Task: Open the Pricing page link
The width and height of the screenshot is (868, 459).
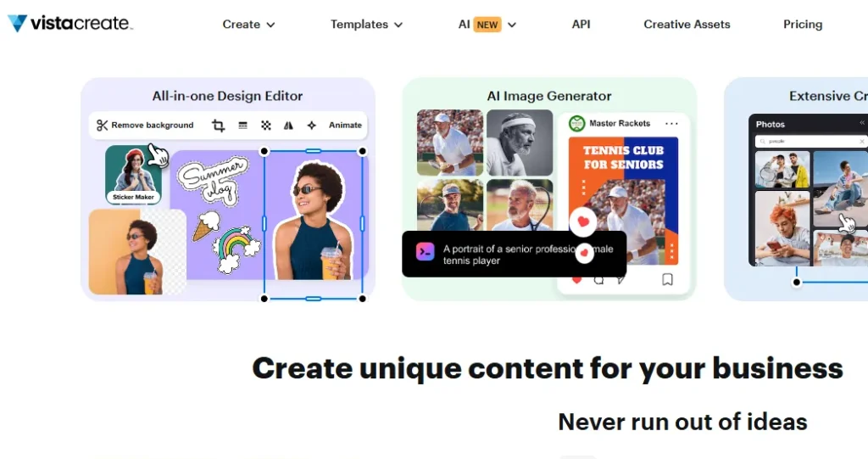Action: click(802, 25)
